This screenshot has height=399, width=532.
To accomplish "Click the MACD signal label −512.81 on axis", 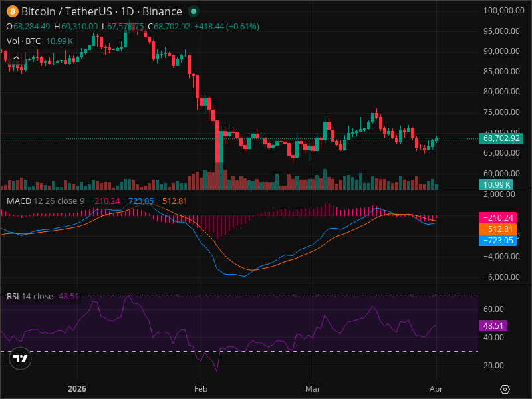I will (x=497, y=229).
